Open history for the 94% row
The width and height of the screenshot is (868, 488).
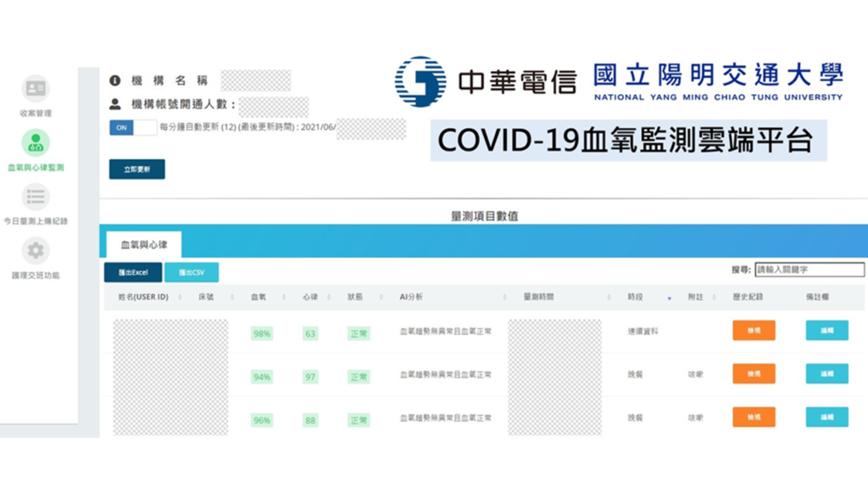[754, 374]
